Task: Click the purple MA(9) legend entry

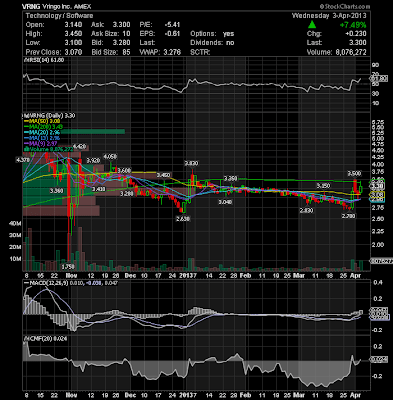Action: [40, 143]
